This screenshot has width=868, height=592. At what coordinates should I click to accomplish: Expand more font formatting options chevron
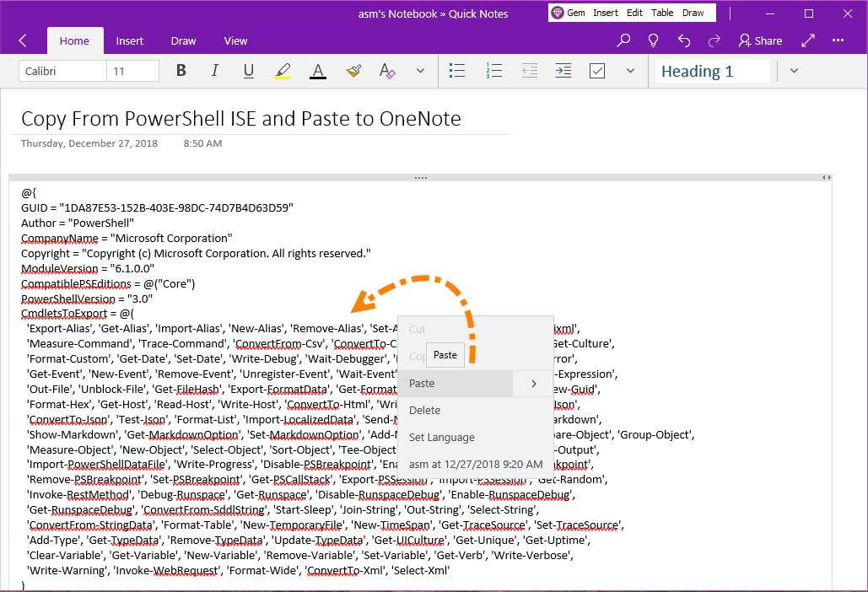[x=420, y=70]
